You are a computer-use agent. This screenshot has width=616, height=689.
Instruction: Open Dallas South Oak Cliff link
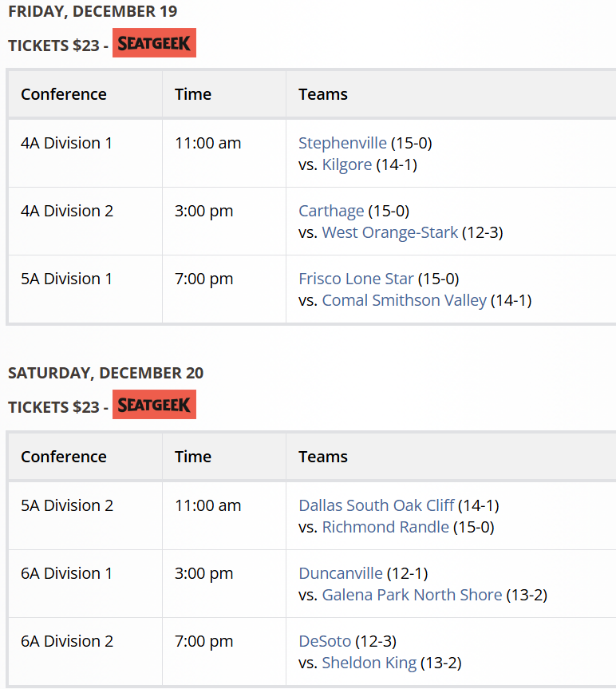tap(377, 505)
